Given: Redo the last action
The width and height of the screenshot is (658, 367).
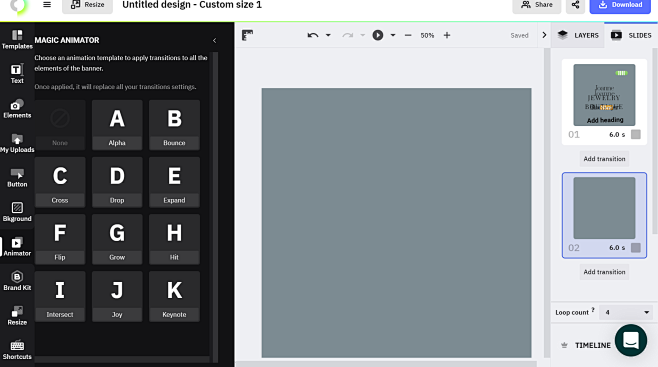Looking at the screenshot, I should click(347, 35).
